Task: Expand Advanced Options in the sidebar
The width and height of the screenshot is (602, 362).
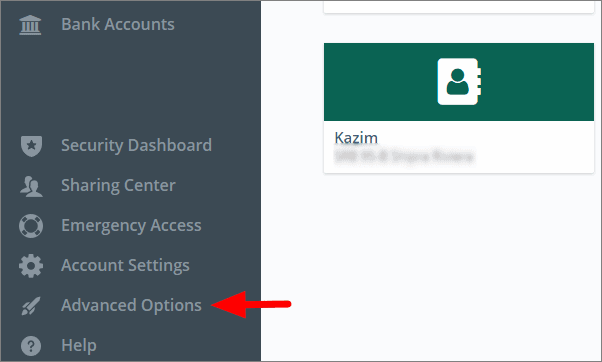Action: pos(131,306)
